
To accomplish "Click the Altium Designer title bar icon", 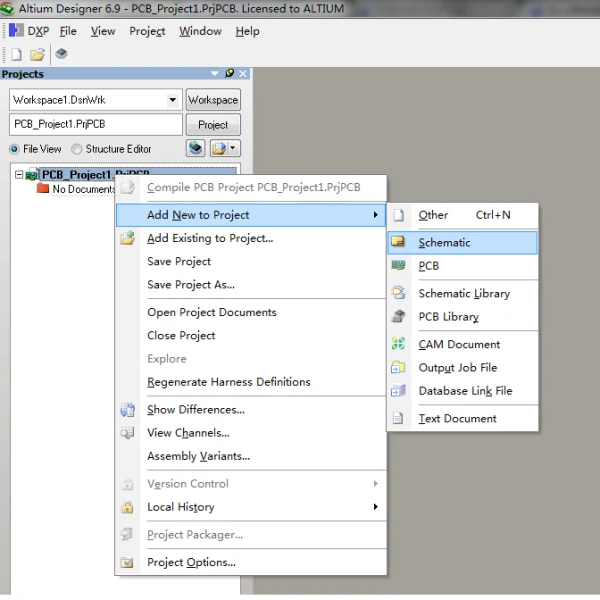I will pyautogui.click(x=7, y=8).
